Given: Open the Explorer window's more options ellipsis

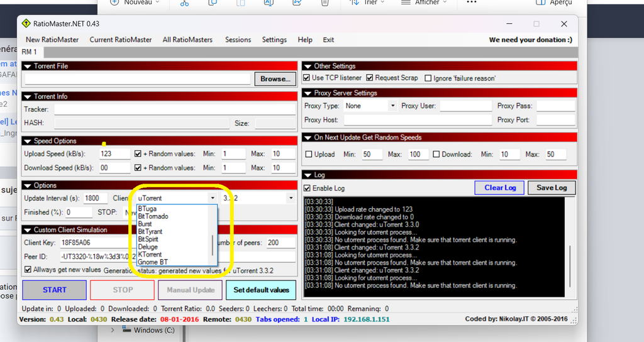Looking at the screenshot, I should point(472,2).
